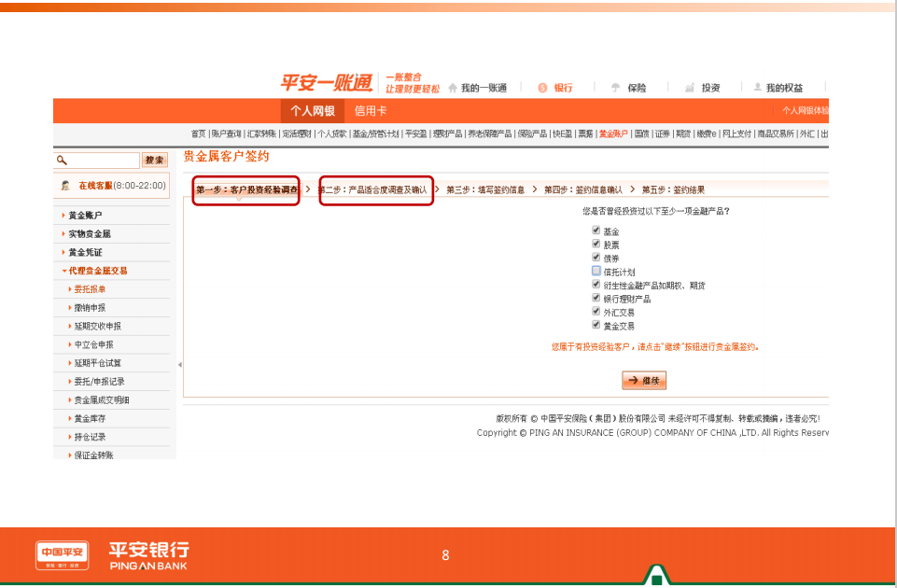Click into the sidebar search input field
Image resolution: width=897 pixels, height=588 pixels.
(x=96, y=161)
